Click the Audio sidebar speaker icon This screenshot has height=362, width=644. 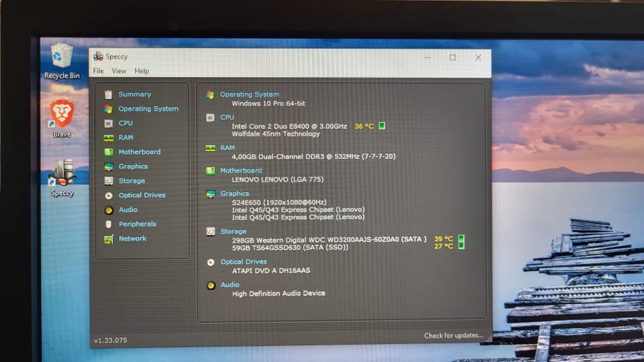coord(109,210)
